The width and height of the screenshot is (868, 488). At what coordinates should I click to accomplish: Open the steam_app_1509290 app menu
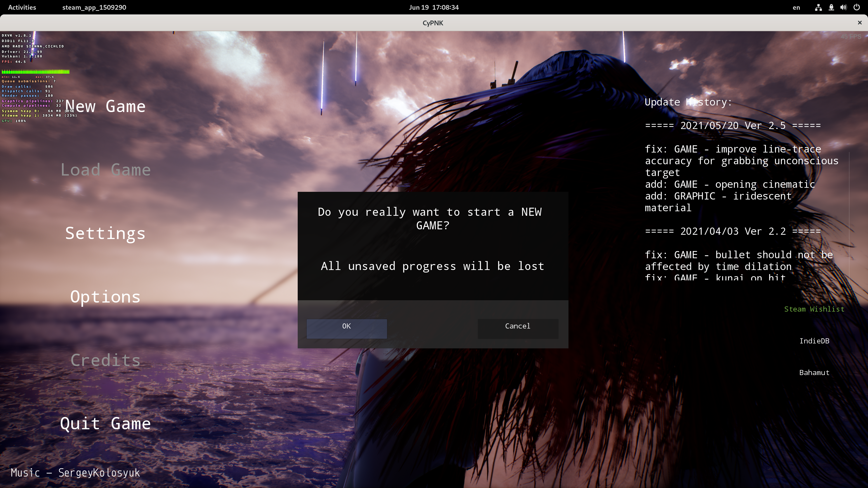pos(94,7)
